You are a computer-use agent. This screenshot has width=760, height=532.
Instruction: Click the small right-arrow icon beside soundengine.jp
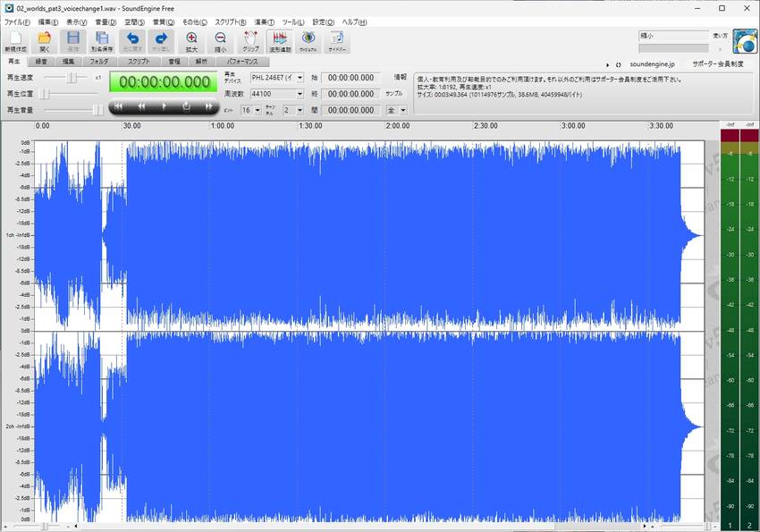coord(608,64)
